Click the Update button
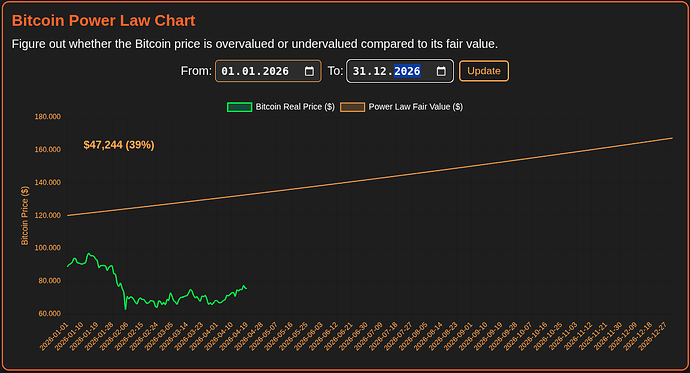This screenshot has height=373, width=690. coord(484,71)
